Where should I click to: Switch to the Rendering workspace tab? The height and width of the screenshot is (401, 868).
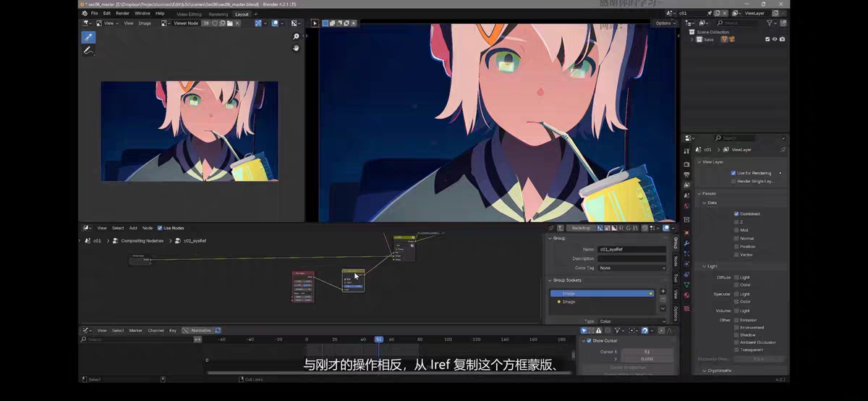point(218,14)
